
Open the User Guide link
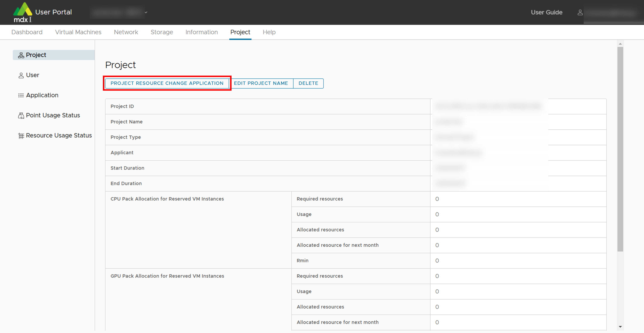(547, 12)
